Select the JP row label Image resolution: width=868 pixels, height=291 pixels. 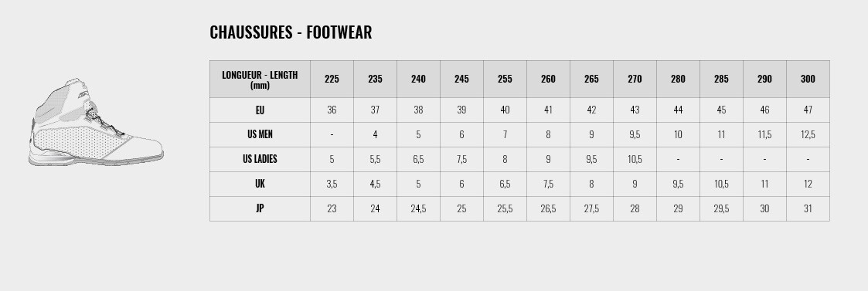point(260,208)
